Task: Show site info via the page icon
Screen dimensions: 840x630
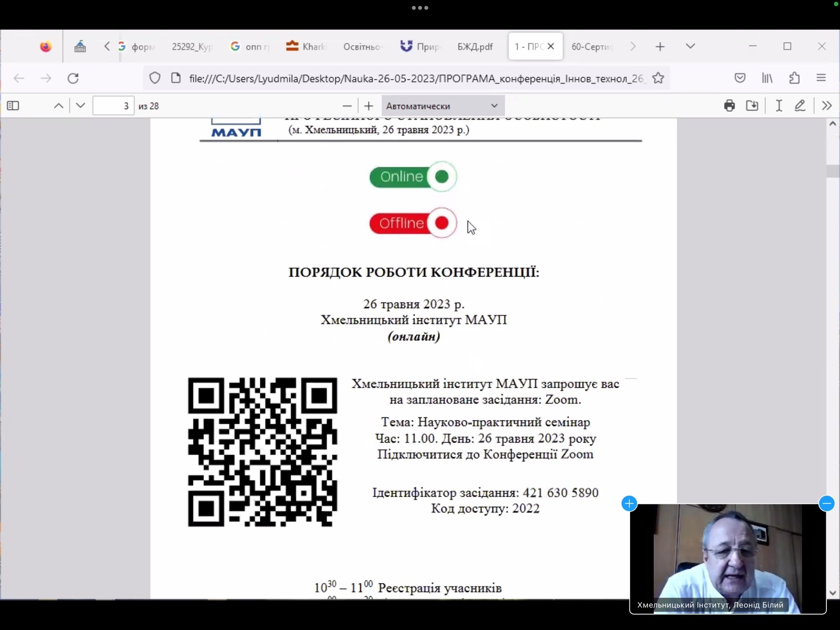Action: point(176,78)
